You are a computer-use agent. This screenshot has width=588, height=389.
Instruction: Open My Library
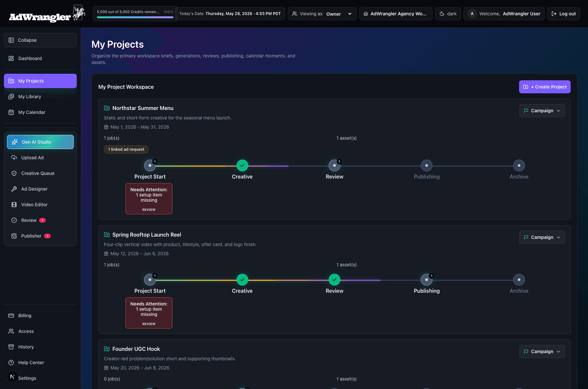coord(40,97)
